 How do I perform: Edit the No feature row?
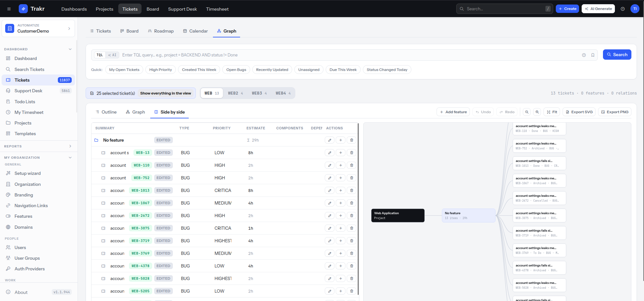[x=330, y=140]
